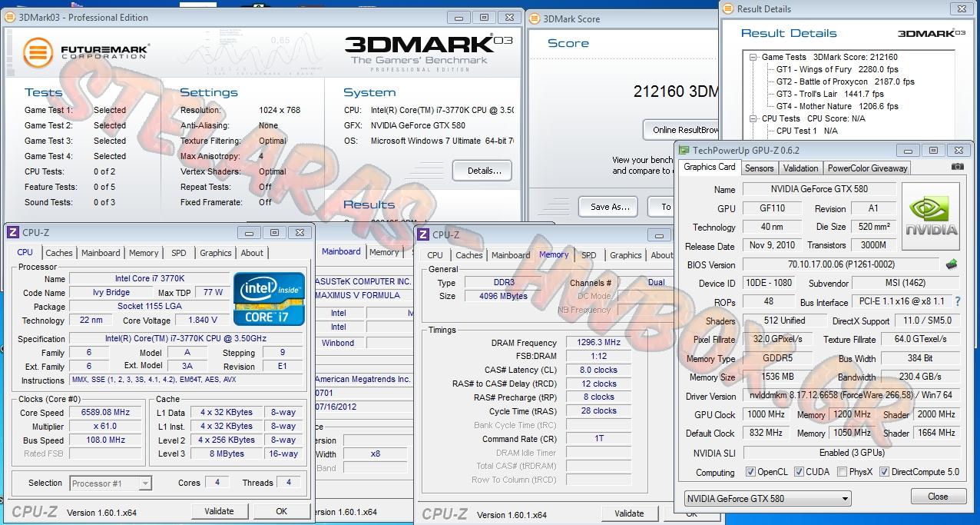Click the title bar icon of the CPU-Z window showing Processor info
980x525 pixels.
pyautogui.click(x=12, y=232)
